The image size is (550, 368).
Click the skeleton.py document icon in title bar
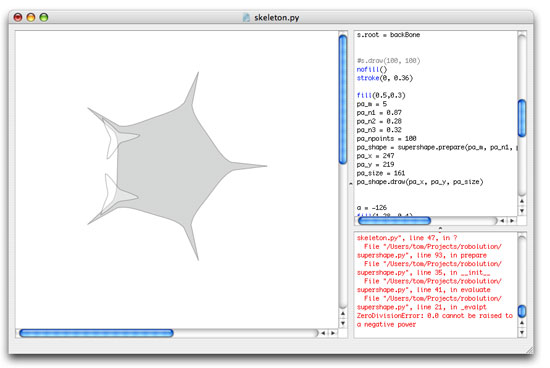(x=247, y=18)
